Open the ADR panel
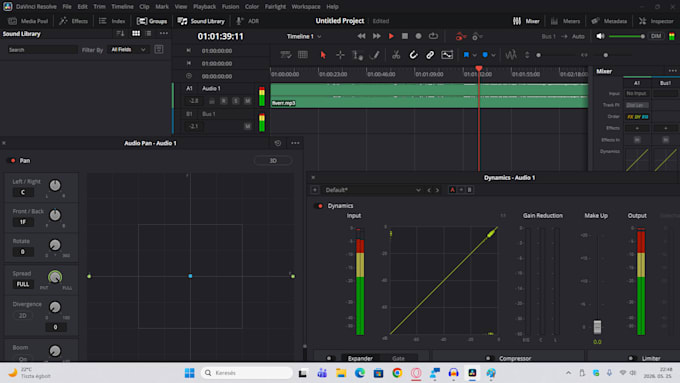This screenshot has height=383, width=680. point(248,21)
